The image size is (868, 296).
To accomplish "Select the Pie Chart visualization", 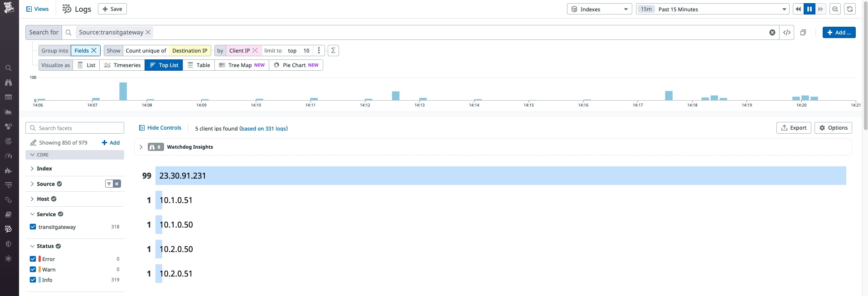I will coord(296,65).
